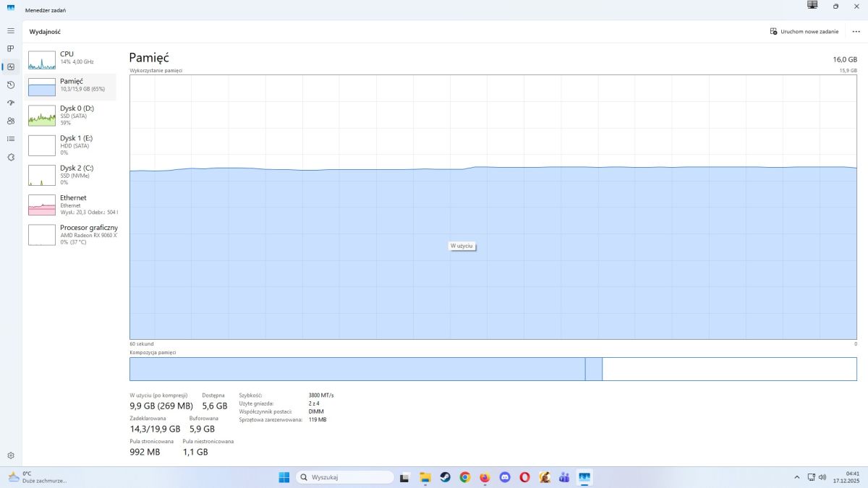
Task: Click Uruchom nowe zadanie button
Action: (804, 32)
